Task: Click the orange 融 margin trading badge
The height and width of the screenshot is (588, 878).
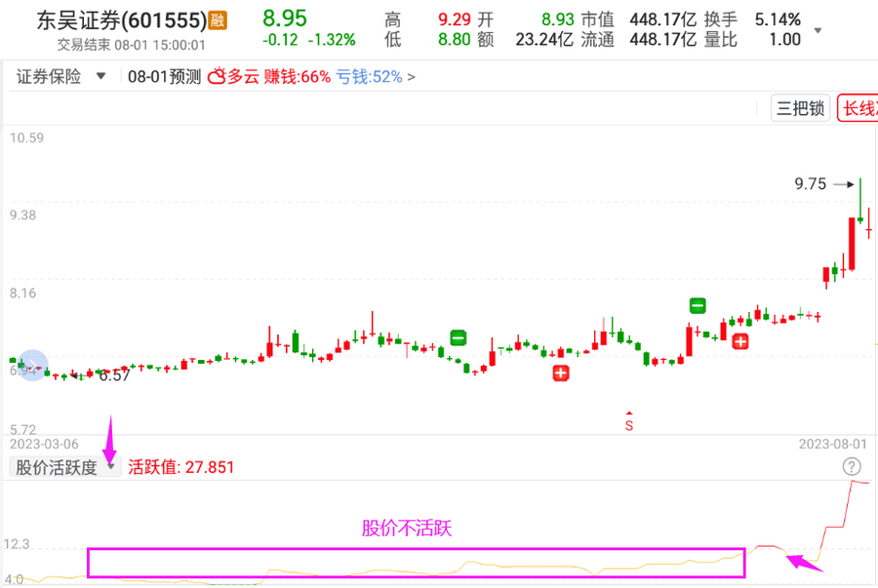Action: 218,20
